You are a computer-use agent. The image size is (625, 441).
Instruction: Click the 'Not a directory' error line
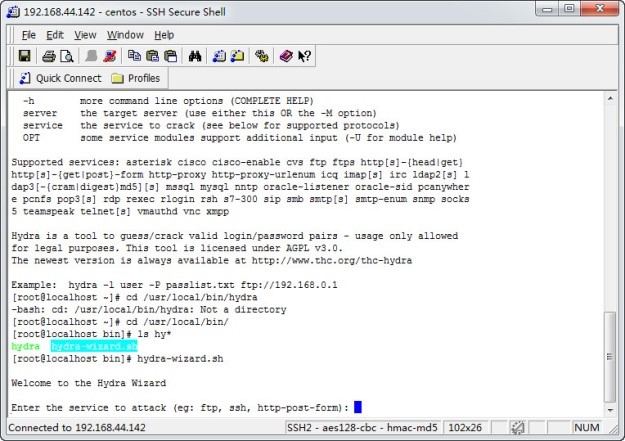(149, 309)
